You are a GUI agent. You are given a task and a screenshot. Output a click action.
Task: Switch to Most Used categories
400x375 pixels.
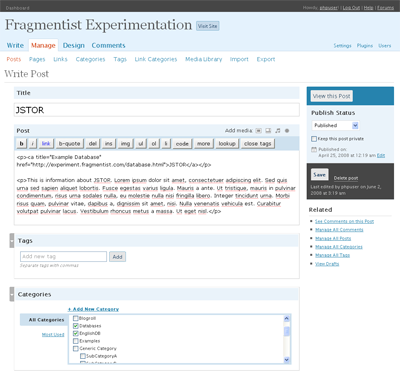tap(53, 334)
